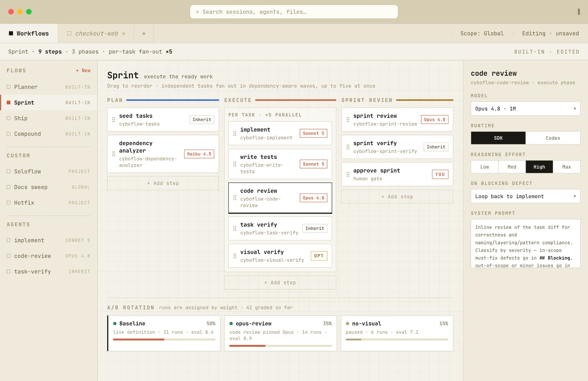Click the drag handle on visual verify step
The height and width of the screenshot is (381, 588).
tap(235, 256)
